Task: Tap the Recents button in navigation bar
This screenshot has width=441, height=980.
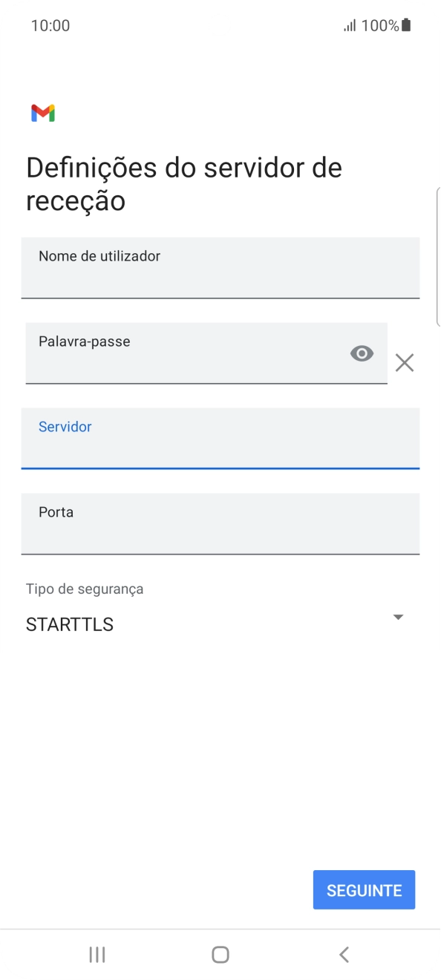Action: point(97,955)
